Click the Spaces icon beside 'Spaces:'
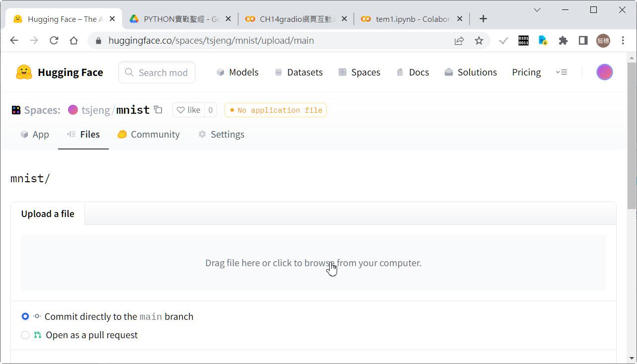This screenshot has width=637, height=364. (x=16, y=110)
